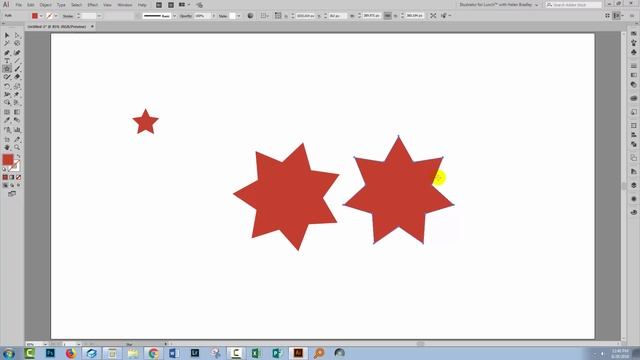640x360 pixels.
Task: Enable Draw Behind mode
Action: pos(12,185)
